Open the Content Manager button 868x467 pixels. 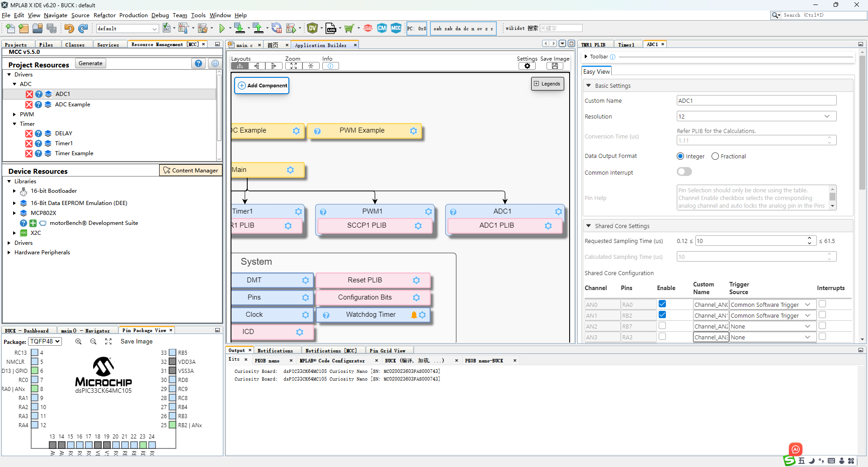190,171
